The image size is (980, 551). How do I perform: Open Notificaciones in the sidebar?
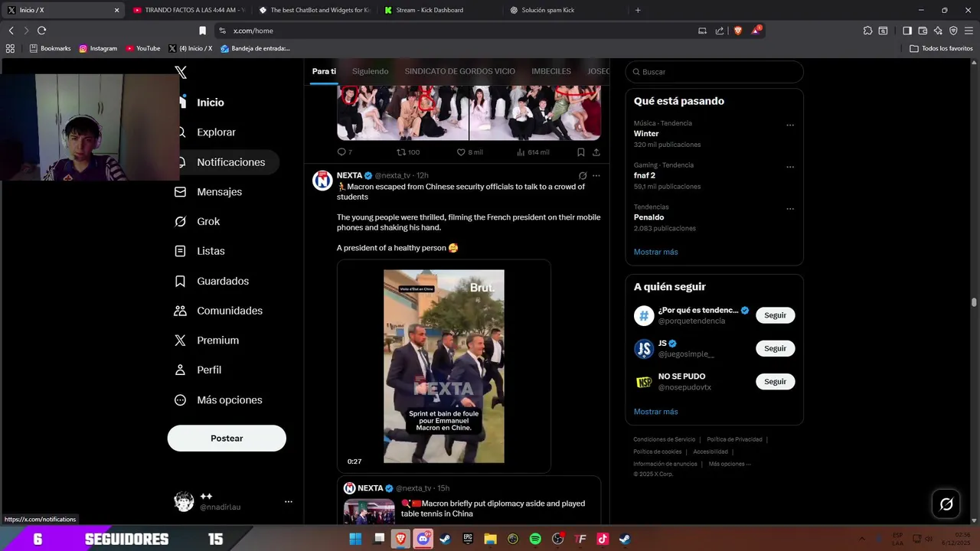pos(221,162)
